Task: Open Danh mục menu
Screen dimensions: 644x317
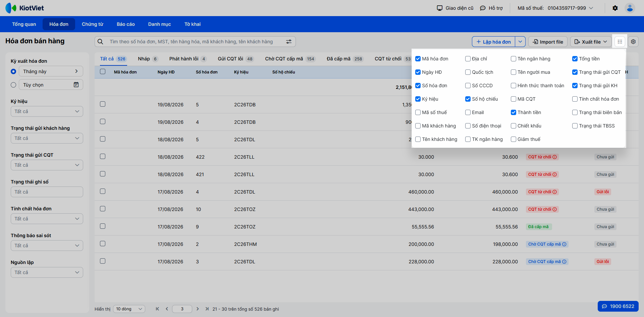Action: click(160, 24)
